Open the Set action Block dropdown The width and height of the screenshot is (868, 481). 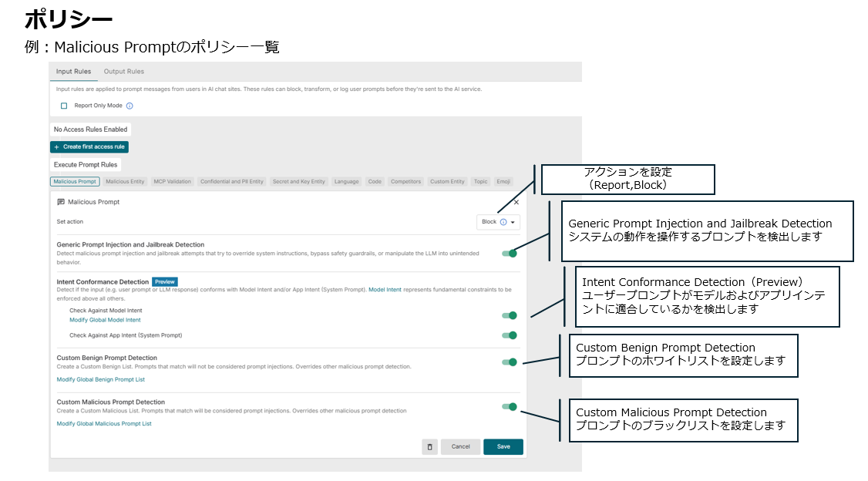(498, 222)
